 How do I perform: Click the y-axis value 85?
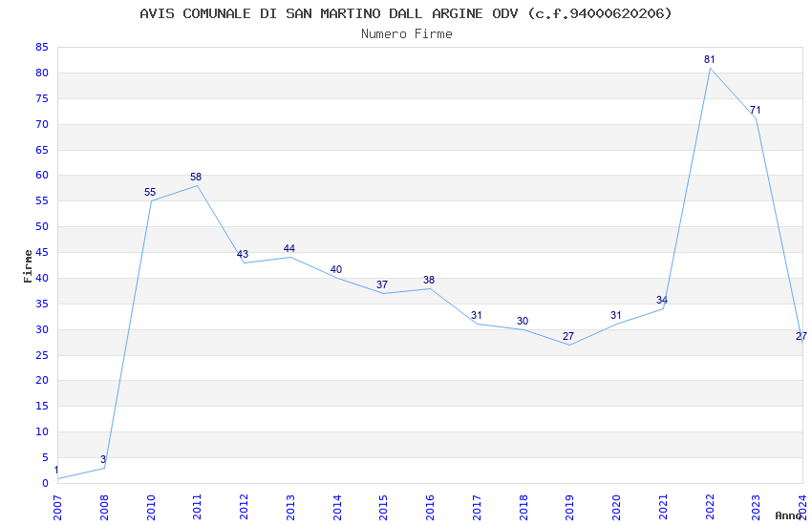coord(42,48)
